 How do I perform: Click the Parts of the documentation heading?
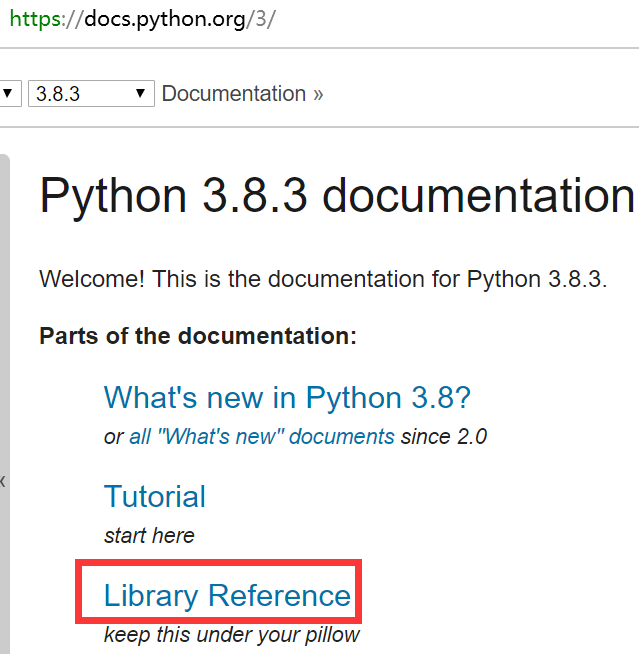(x=197, y=336)
